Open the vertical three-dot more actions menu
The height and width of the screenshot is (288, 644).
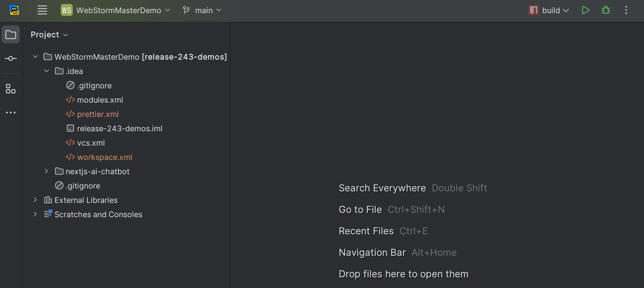[626, 10]
